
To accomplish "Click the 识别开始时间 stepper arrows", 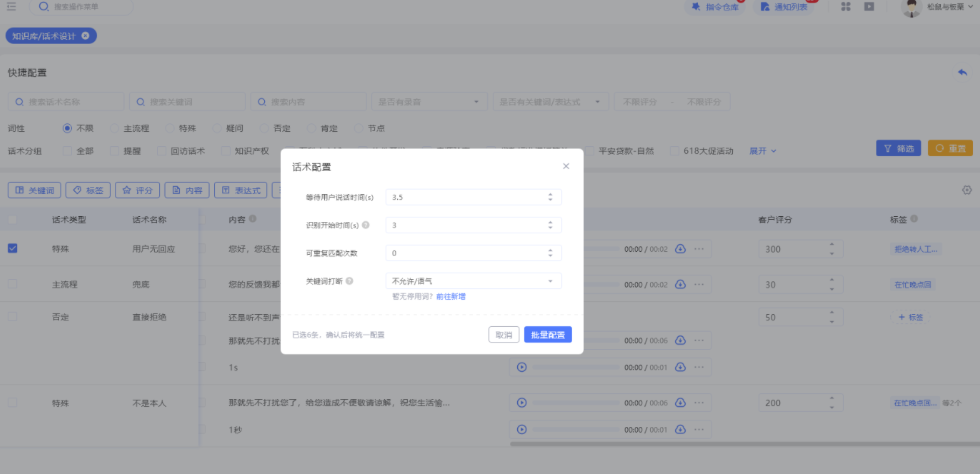I will [x=550, y=224].
